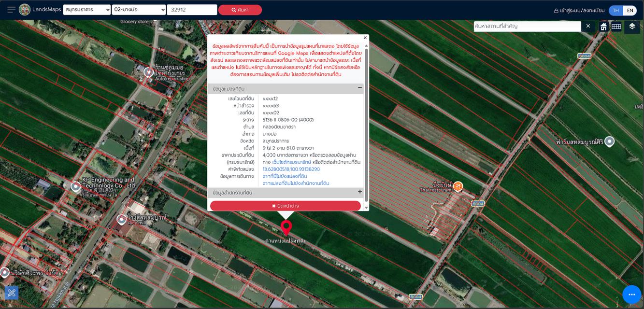Click the LandsMaps logo emblem
Image resolution: width=644 pixels, height=309 pixels.
pyautogui.click(x=25, y=10)
